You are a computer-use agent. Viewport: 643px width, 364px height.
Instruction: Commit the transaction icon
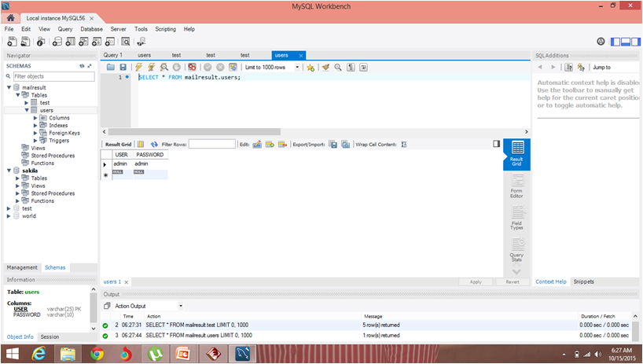coord(208,68)
